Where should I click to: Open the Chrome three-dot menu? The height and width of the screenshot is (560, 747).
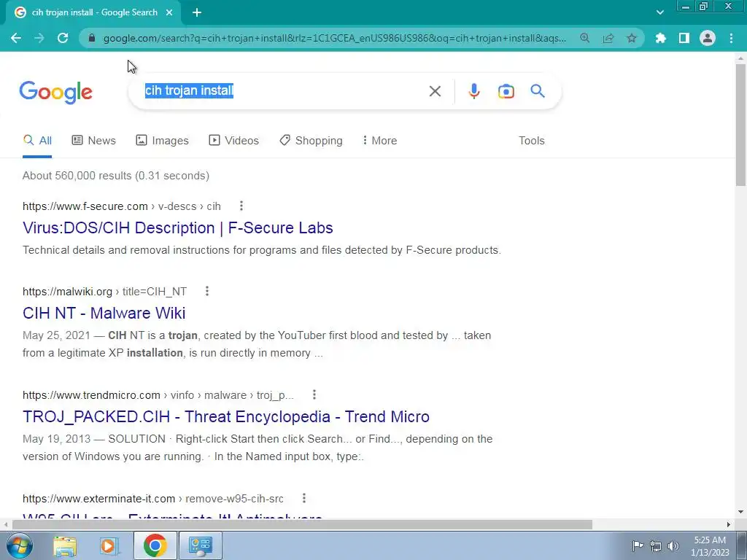coord(731,38)
